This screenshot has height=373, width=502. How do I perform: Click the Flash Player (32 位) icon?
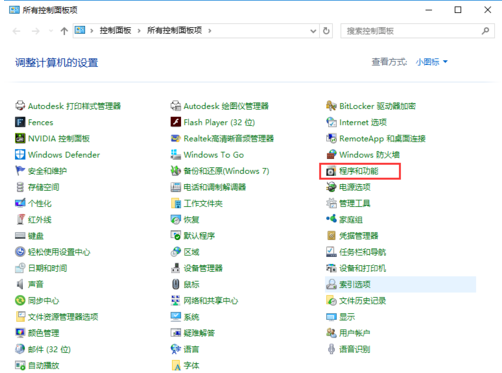pyautogui.click(x=176, y=122)
